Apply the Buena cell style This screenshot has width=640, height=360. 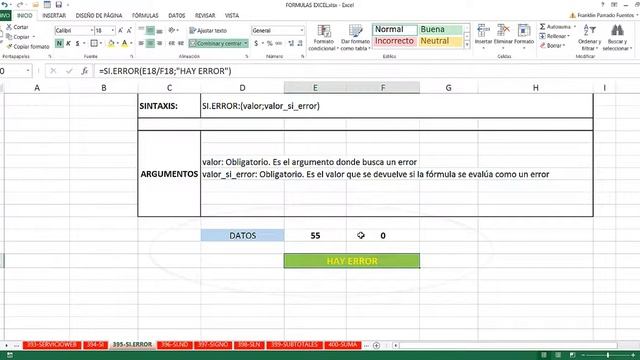click(440, 29)
